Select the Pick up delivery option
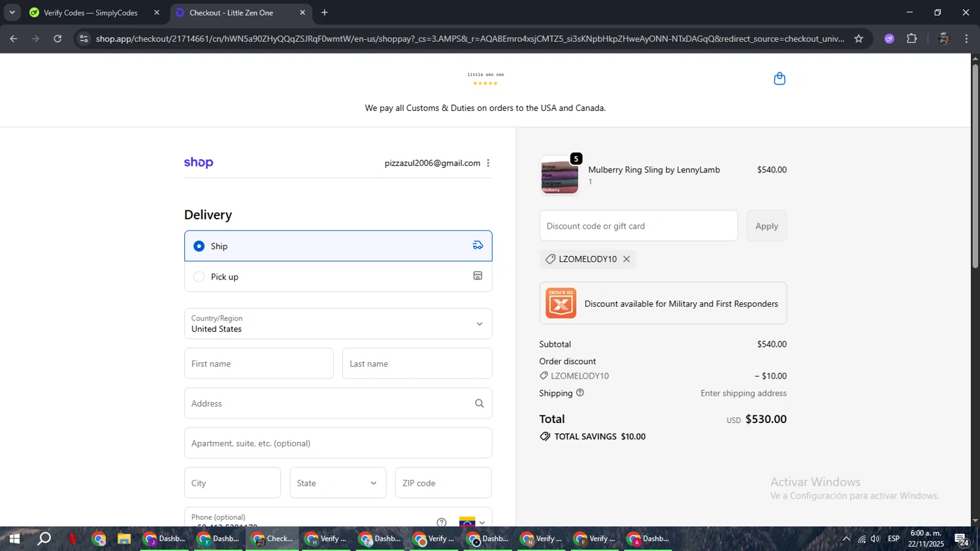 (338, 277)
